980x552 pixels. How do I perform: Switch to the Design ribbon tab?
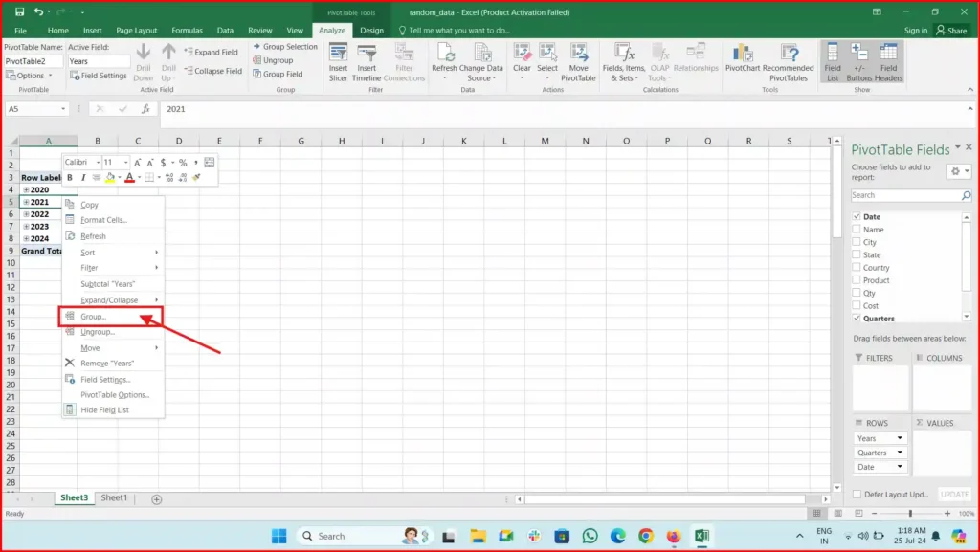click(372, 30)
